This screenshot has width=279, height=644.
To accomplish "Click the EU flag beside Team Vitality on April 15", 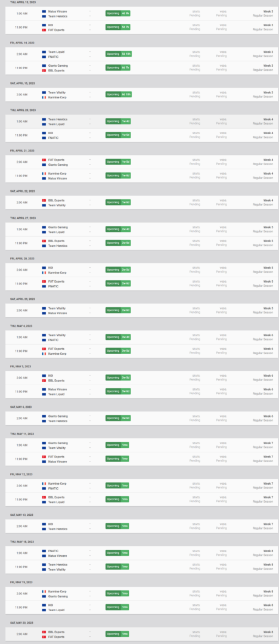I will pyautogui.click(x=44, y=93).
